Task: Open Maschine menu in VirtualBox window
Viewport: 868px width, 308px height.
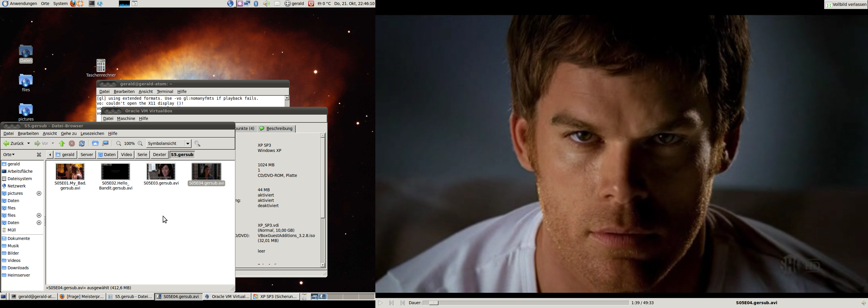Action: coord(126,119)
